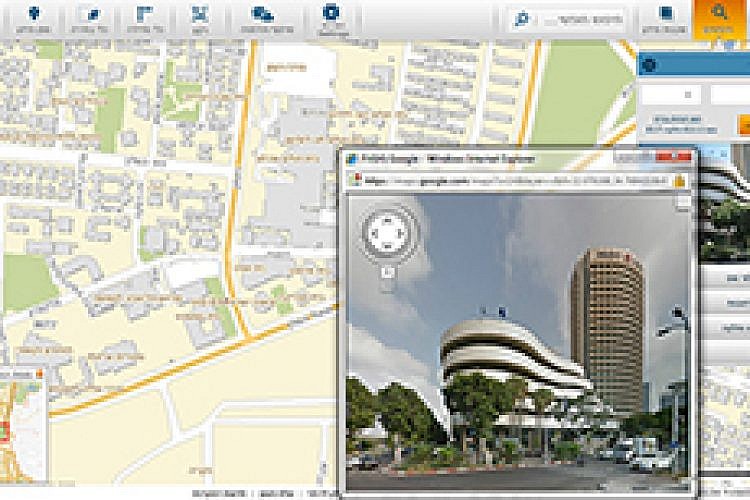
Task: Click up arrow on Street View compass
Action: click(x=387, y=221)
